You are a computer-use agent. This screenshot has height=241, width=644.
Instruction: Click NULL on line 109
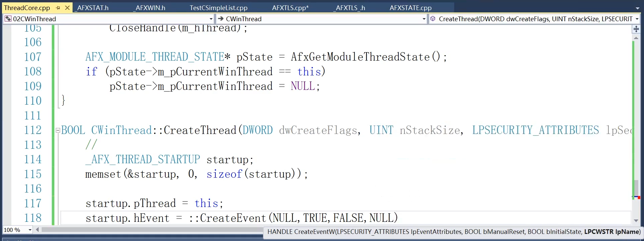(x=303, y=86)
